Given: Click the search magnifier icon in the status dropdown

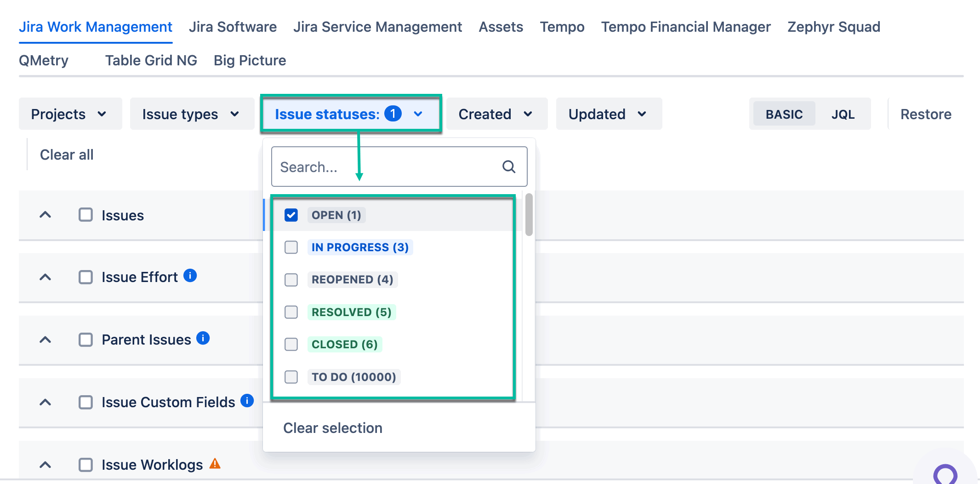Looking at the screenshot, I should point(508,167).
